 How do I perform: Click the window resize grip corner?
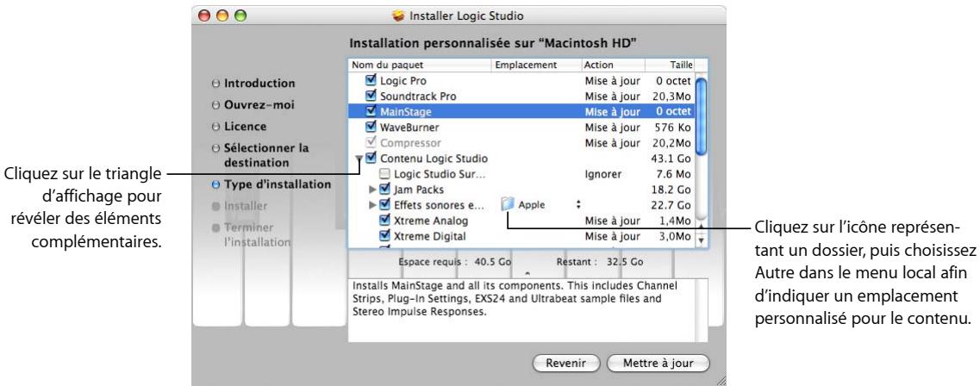pos(720,379)
